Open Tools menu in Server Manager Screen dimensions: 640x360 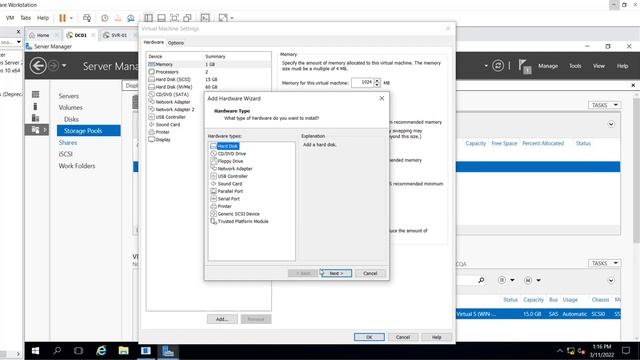pos(575,66)
